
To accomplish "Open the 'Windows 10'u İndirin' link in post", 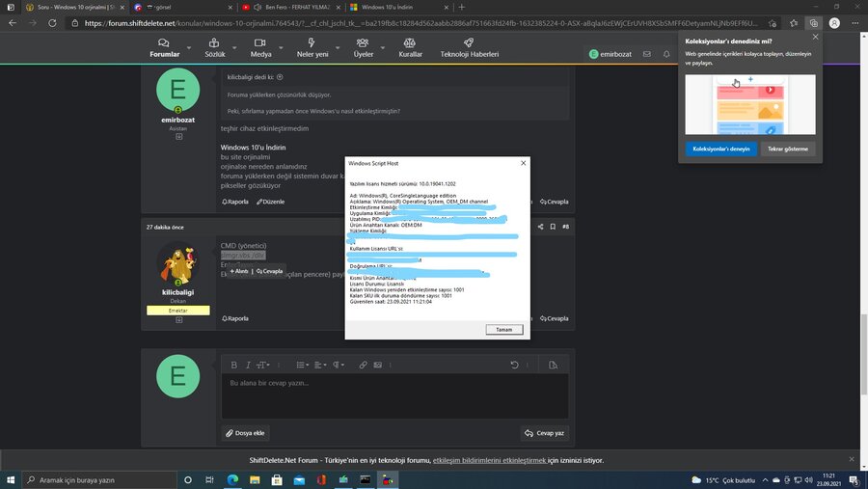I will click(x=253, y=148).
